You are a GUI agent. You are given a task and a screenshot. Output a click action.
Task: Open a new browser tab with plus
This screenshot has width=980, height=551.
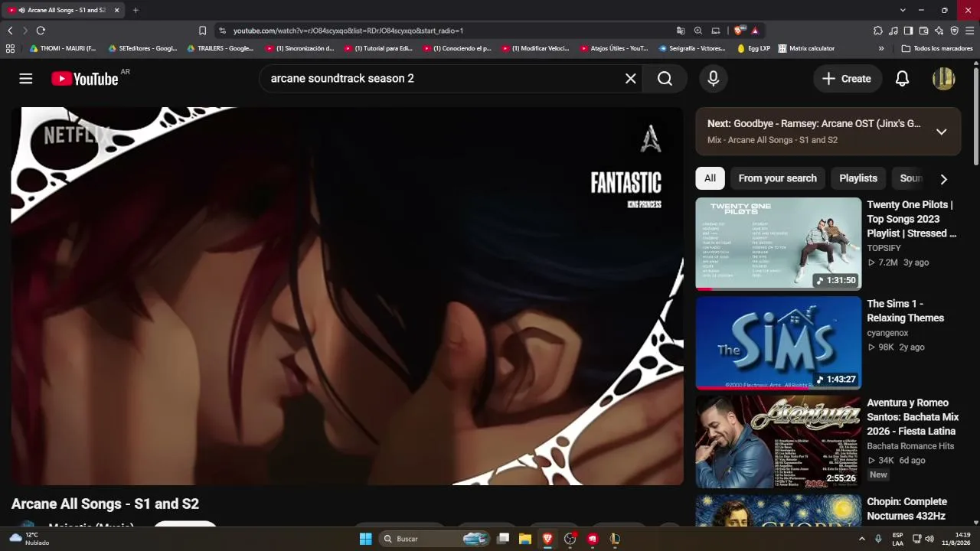[x=136, y=10]
